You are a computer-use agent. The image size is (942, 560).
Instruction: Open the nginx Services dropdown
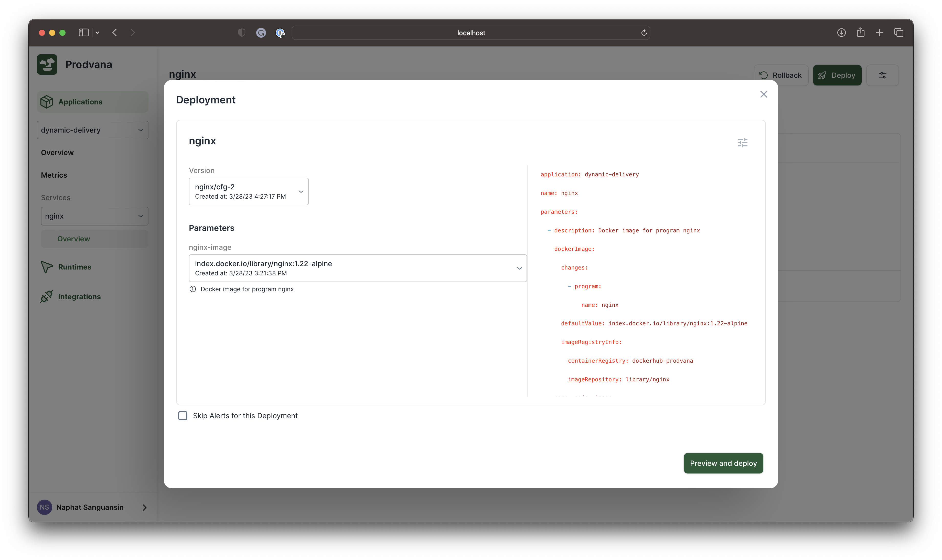pos(94,216)
